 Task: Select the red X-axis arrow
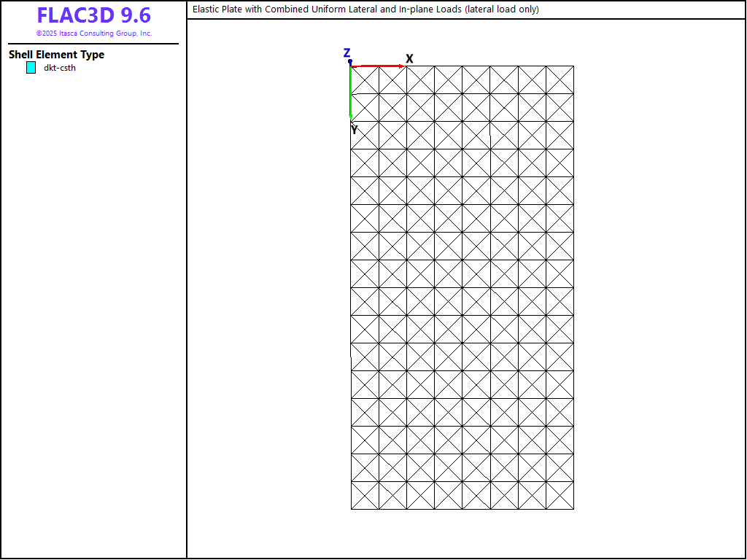(376, 66)
